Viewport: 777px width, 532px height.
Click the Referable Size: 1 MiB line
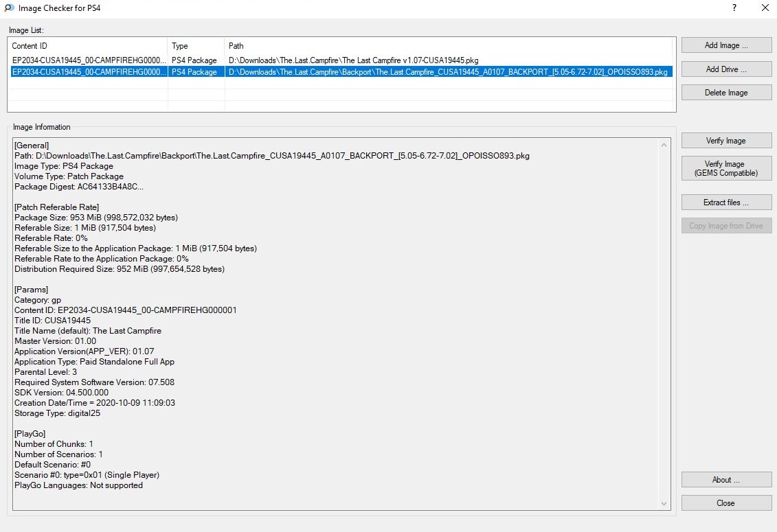coord(85,228)
